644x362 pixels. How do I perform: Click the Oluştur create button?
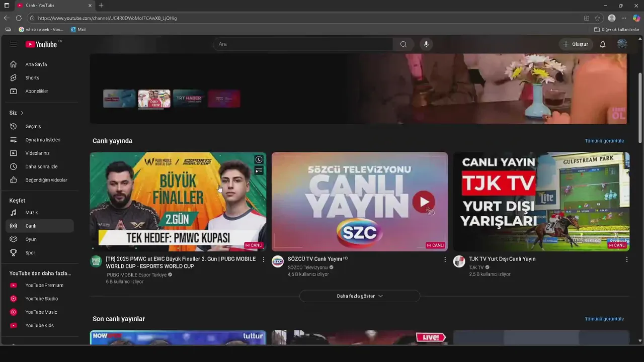tap(575, 44)
